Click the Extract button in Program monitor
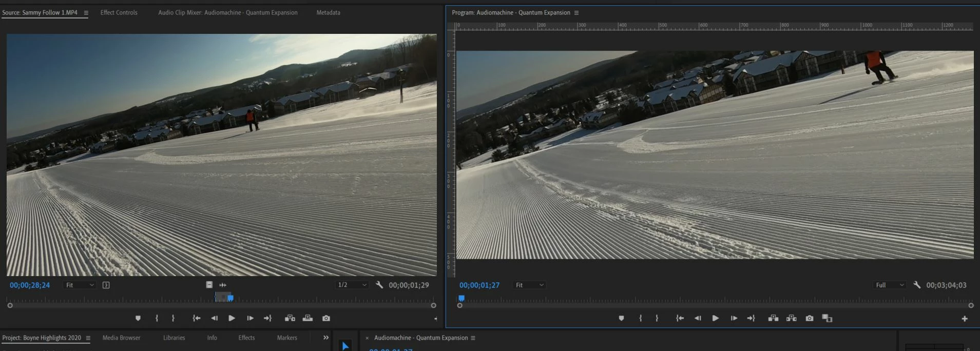This screenshot has height=351, width=980. 791,318
